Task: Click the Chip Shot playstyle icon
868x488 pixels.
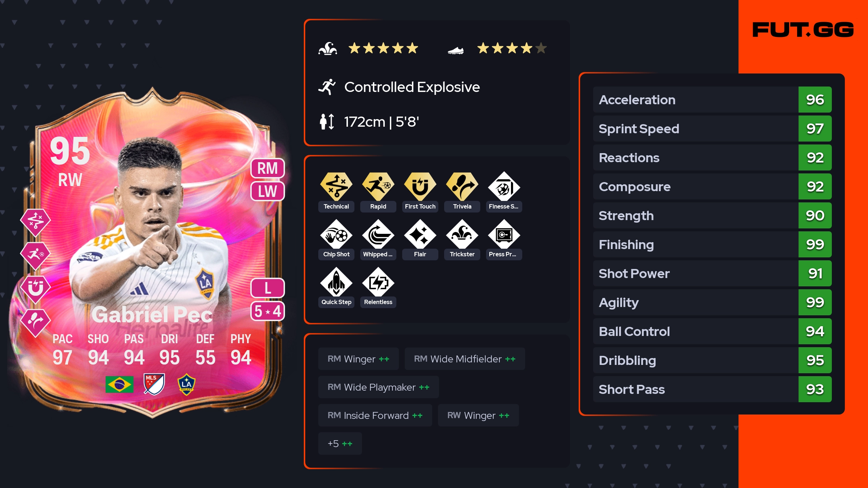Action: pos(336,234)
